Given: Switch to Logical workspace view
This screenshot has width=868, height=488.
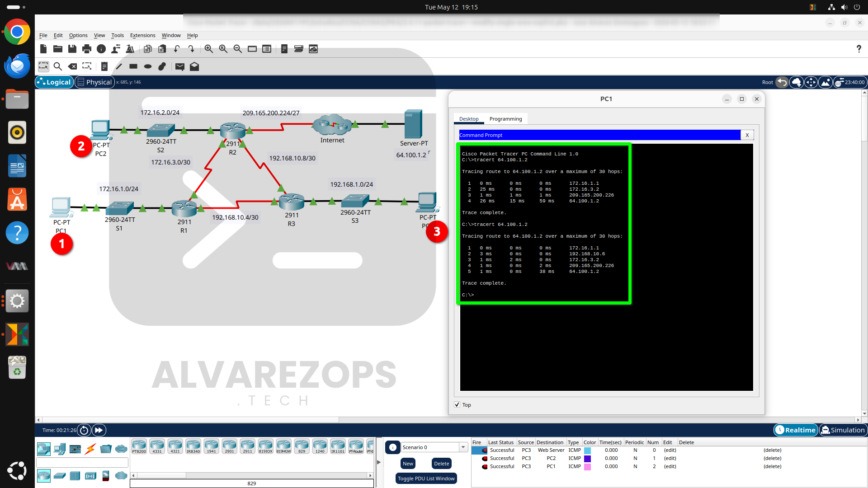Looking at the screenshot, I should point(55,82).
